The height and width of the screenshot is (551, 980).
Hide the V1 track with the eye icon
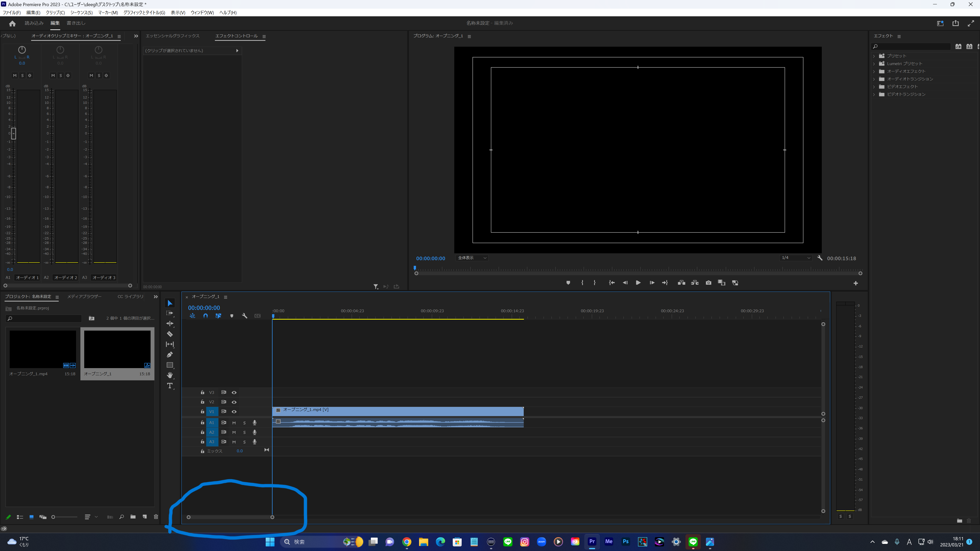[x=234, y=411]
